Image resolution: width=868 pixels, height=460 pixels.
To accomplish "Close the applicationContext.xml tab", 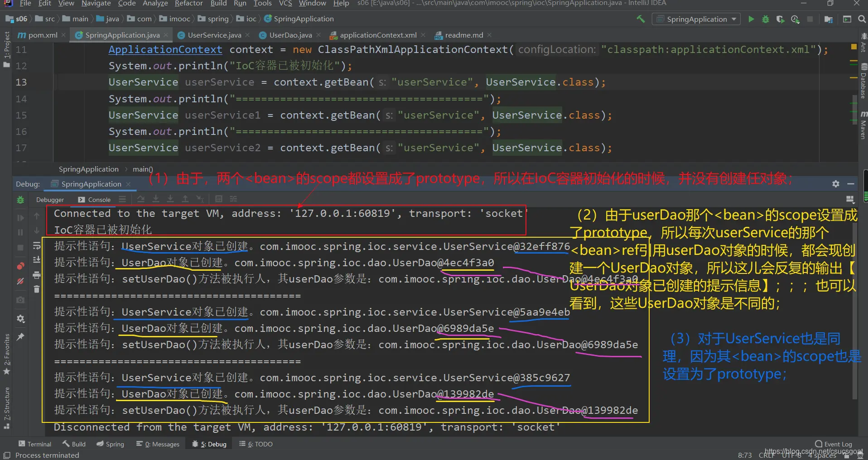I will point(423,35).
